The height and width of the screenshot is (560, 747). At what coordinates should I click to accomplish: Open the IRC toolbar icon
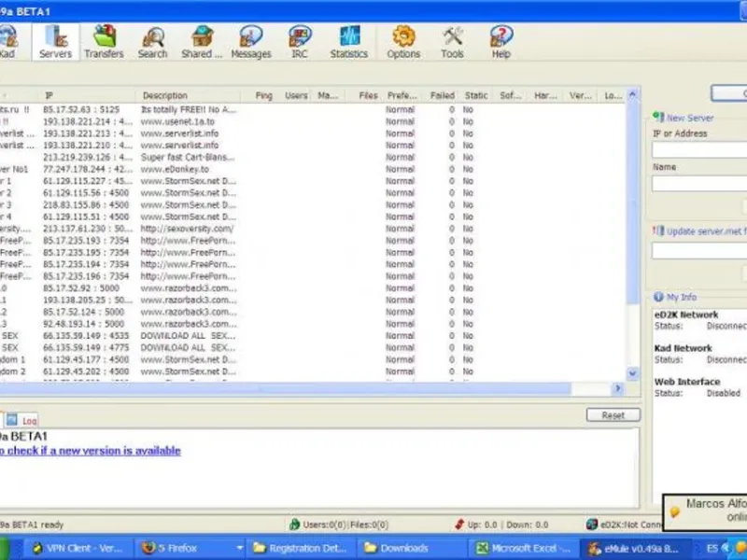tap(300, 41)
